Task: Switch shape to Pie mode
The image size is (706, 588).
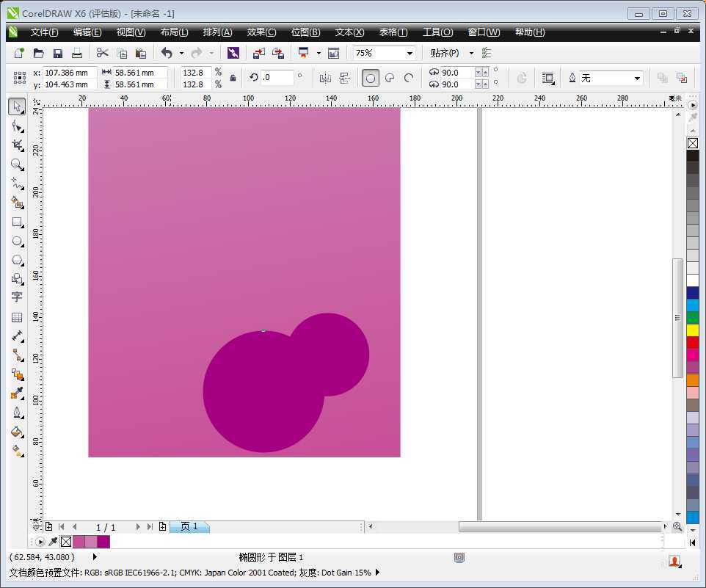Action: (x=390, y=77)
